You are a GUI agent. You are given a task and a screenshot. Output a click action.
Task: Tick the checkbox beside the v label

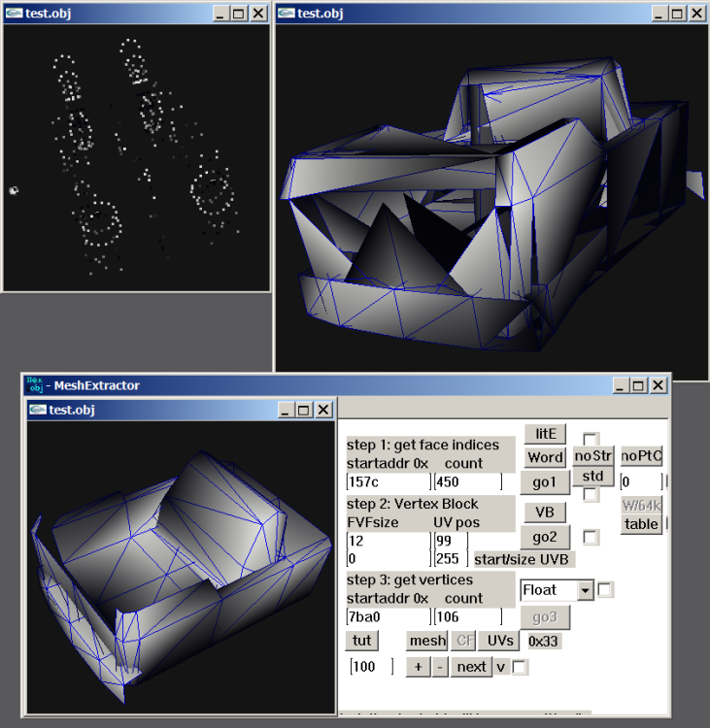click(x=520, y=667)
